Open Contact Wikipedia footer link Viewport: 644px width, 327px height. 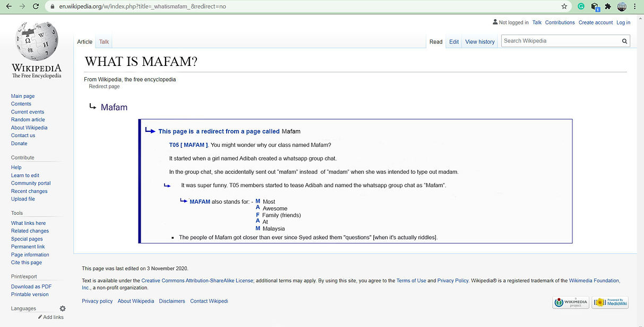pyautogui.click(x=209, y=301)
